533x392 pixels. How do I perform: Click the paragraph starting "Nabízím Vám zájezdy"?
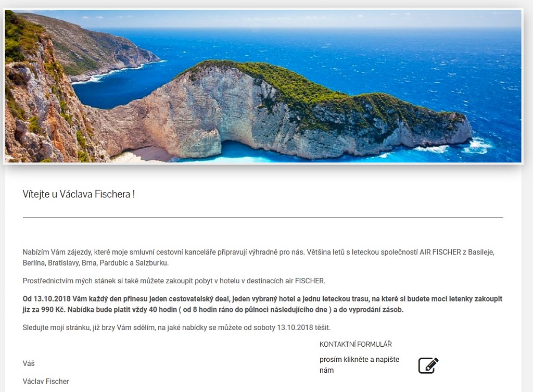point(258,257)
